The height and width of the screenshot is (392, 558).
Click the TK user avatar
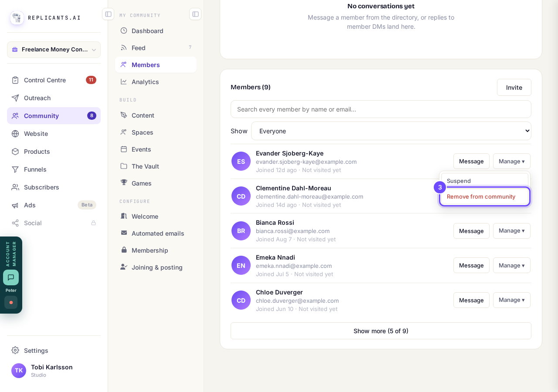pos(19,371)
